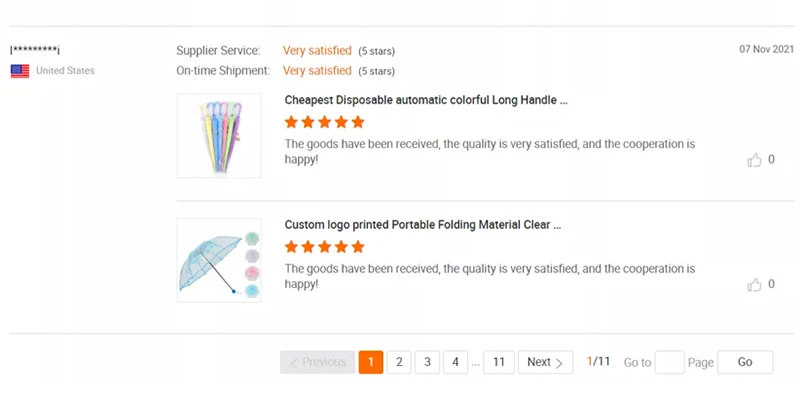Jump to page 11 of reviews
This screenshot has height=410, width=800.
(498, 362)
